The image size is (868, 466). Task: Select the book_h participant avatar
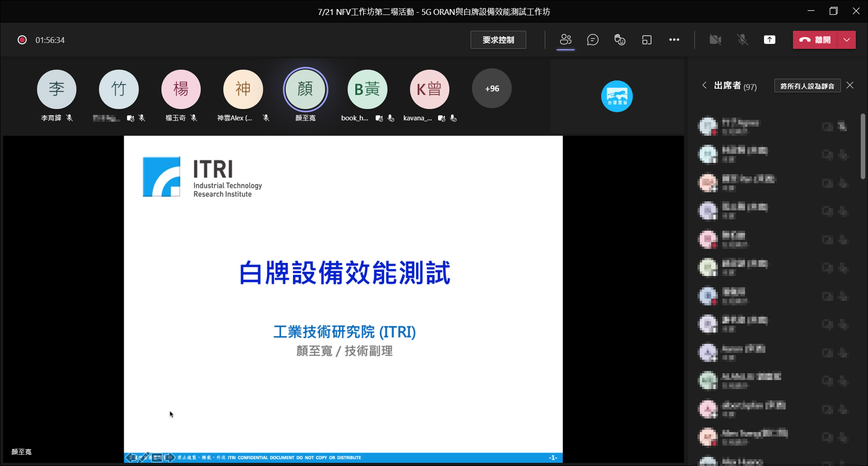(x=368, y=89)
